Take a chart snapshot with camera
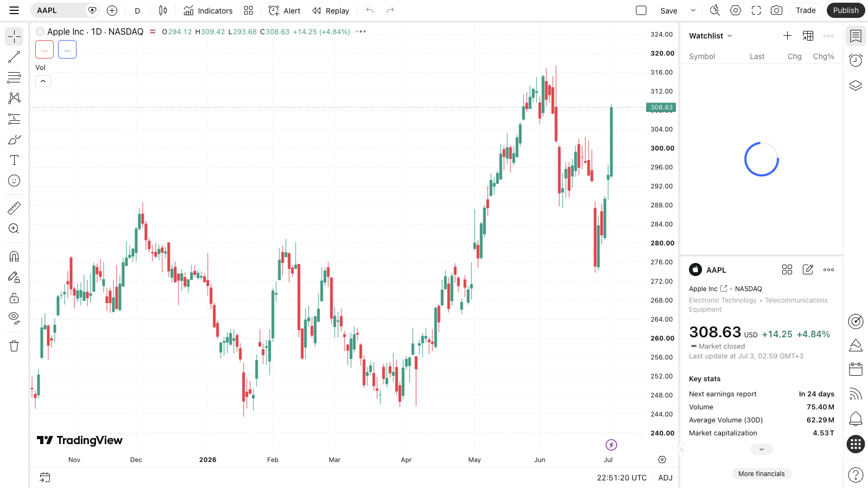 [777, 10]
